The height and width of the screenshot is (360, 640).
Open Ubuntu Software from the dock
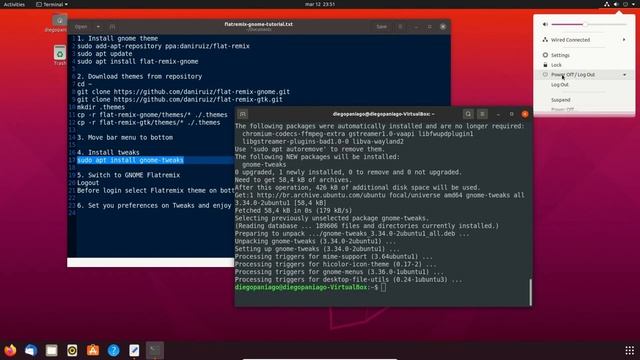[x=93, y=350]
